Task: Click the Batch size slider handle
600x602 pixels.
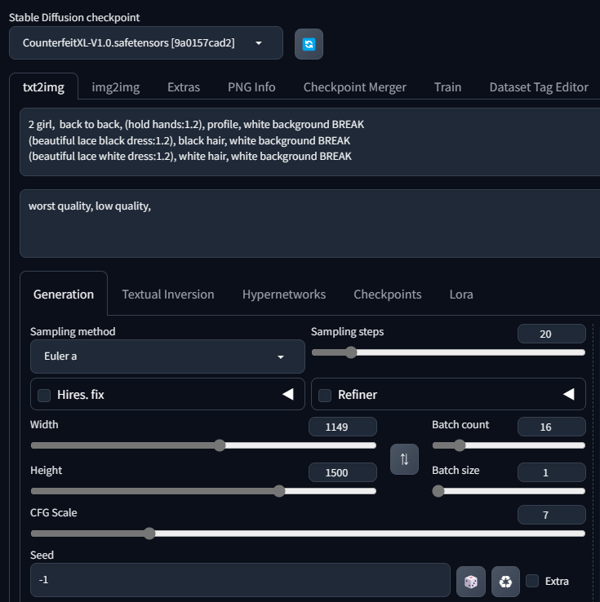Action: pyautogui.click(x=438, y=491)
